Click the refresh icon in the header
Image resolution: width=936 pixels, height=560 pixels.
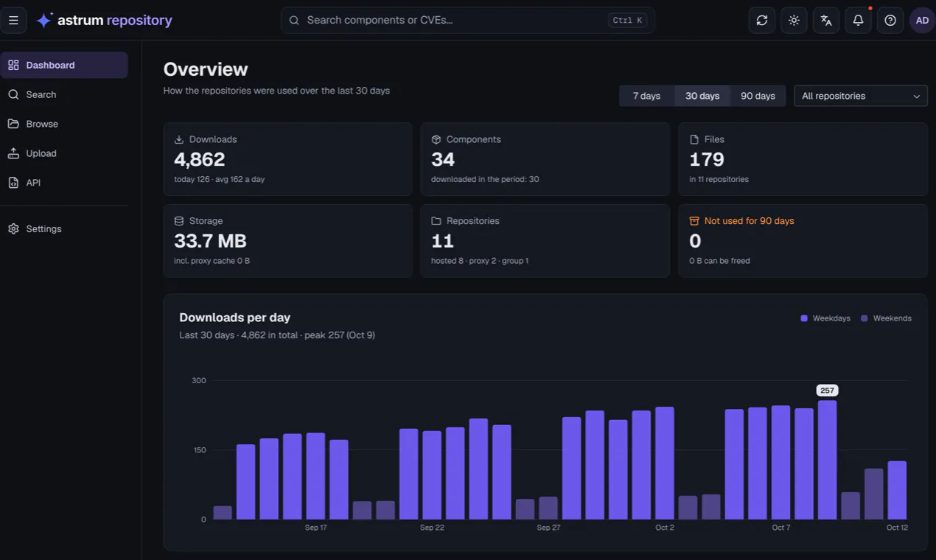(x=762, y=21)
